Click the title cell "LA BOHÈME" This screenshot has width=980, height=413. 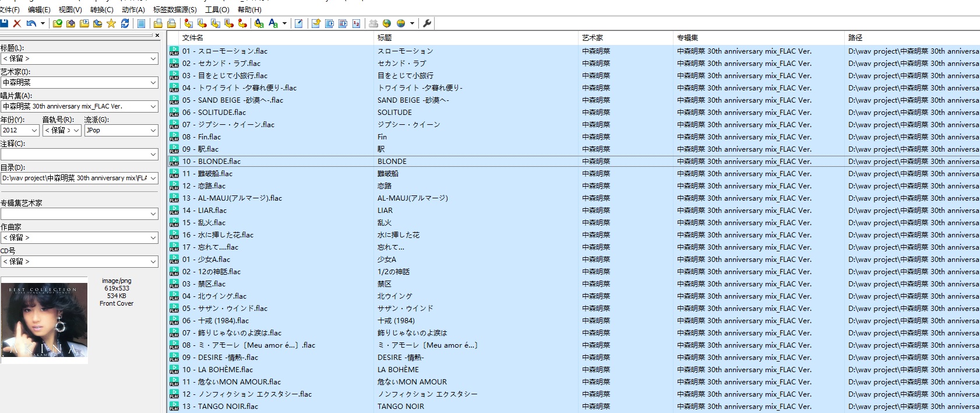click(398, 370)
